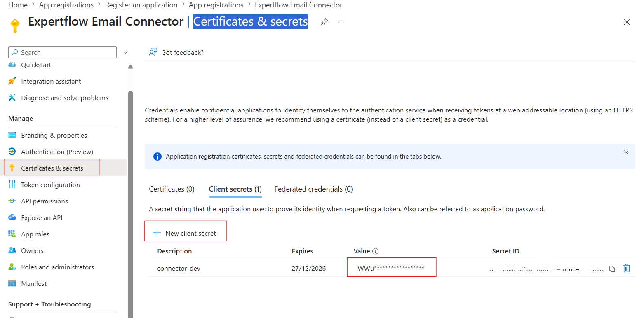Switch to Federated credentials (0) tab
The width and height of the screenshot is (644, 318).
pyautogui.click(x=313, y=189)
